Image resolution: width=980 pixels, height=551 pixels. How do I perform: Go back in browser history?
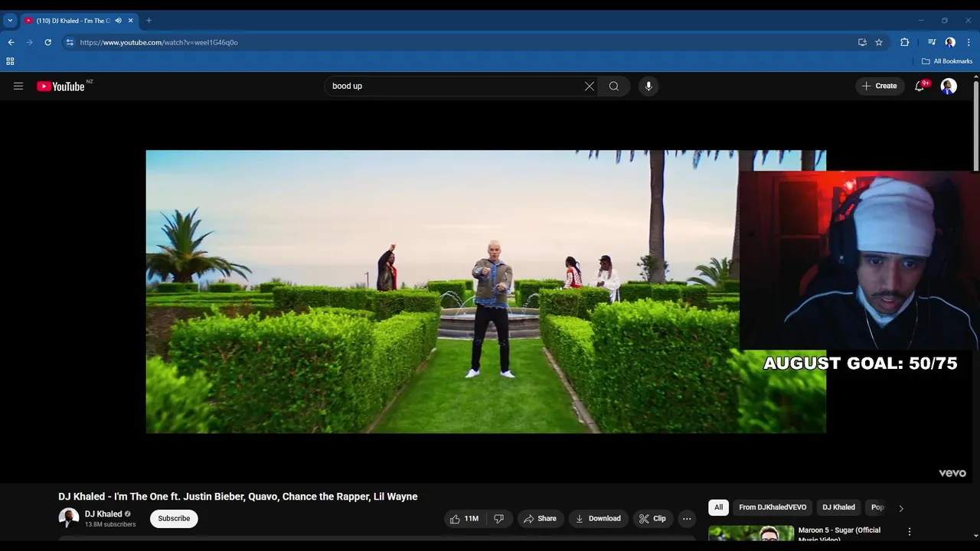pos(11,42)
